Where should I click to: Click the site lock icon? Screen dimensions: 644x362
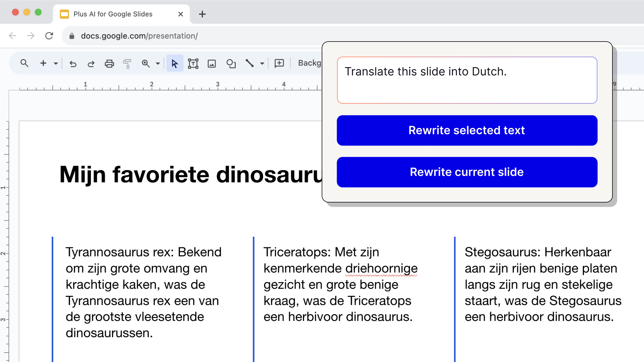click(72, 36)
